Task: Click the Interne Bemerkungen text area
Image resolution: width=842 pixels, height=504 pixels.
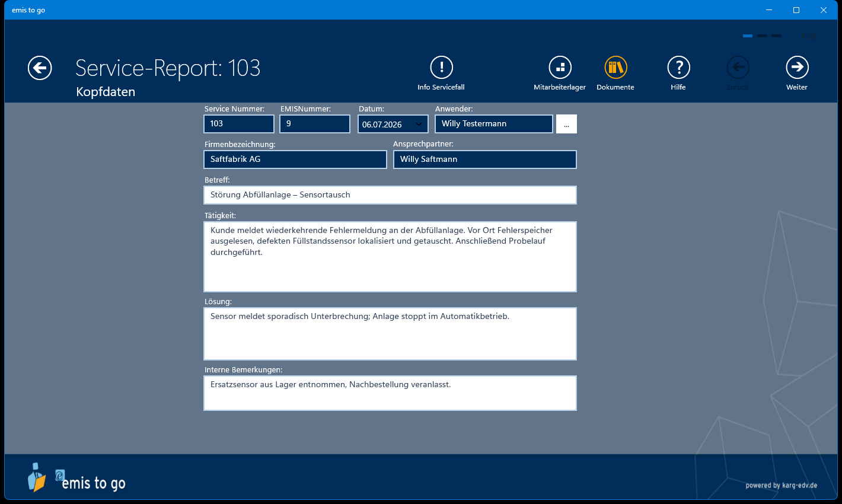Action: tap(390, 393)
